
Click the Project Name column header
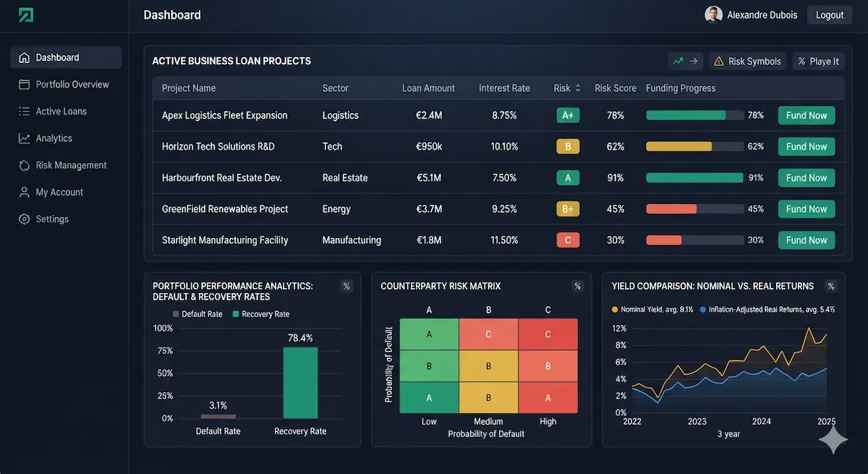[189, 88]
